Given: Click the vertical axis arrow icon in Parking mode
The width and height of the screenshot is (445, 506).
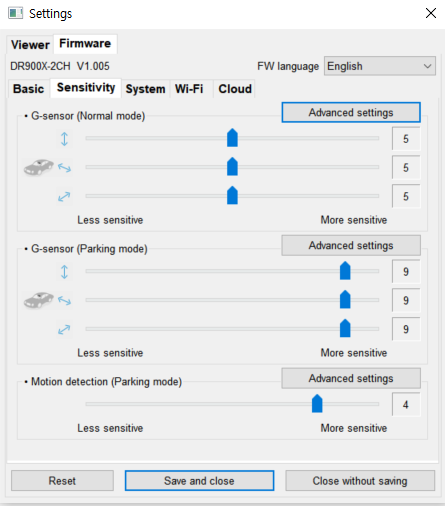Looking at the screenshot, I should tap(64, 272).
